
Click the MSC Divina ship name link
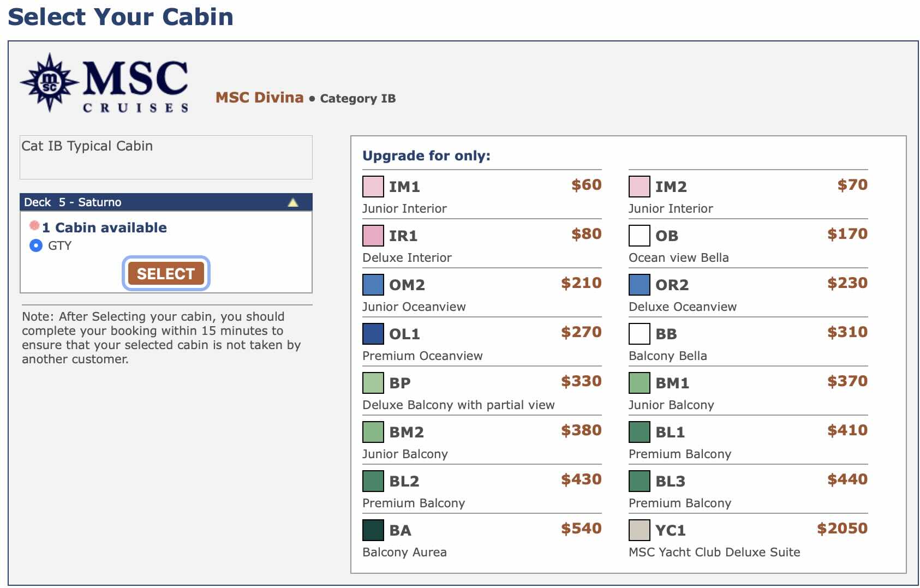(259, 98)
